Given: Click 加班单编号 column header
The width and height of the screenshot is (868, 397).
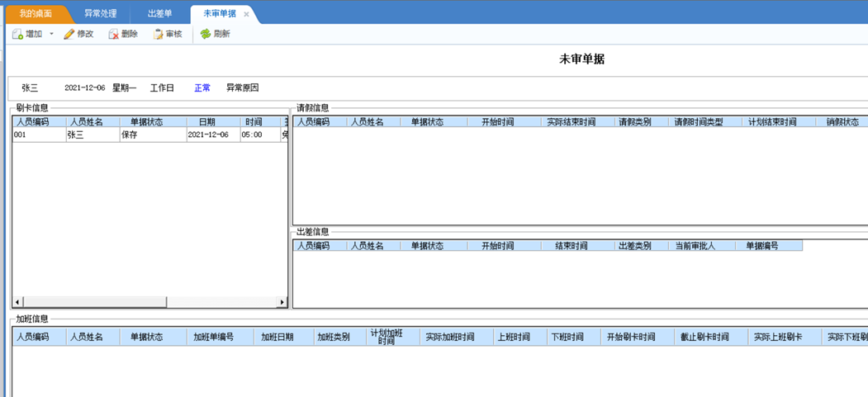Looking at the screenshot, I should pos(220,337).
